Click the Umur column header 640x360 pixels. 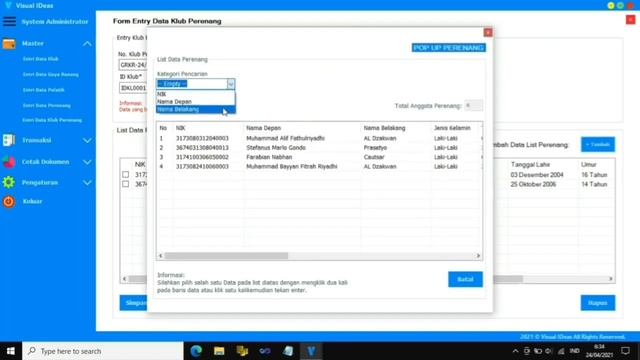(x=589, y=164)
